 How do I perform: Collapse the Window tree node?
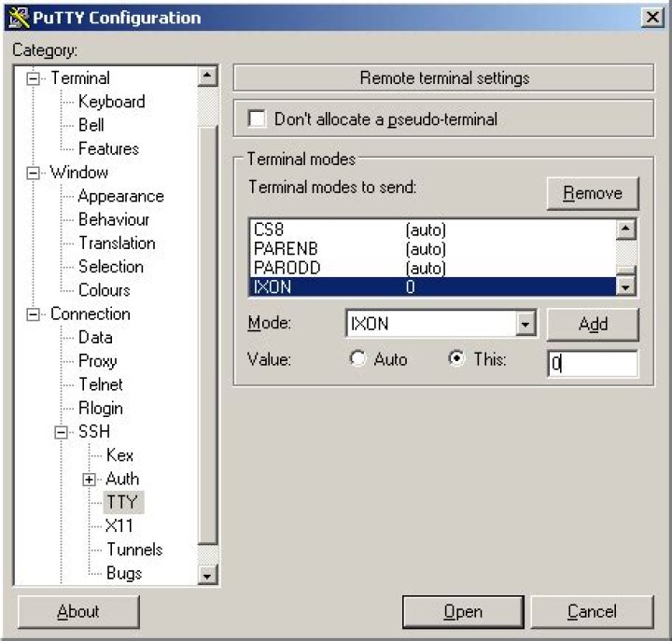coord(33,174)
